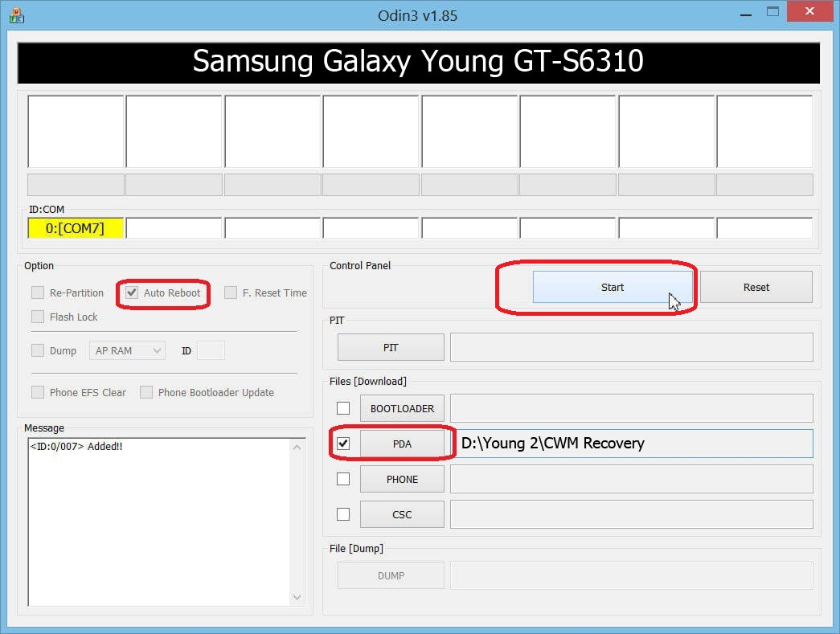
Task: Click the Message box scroll-down arrow
Action: pos(297,597)
